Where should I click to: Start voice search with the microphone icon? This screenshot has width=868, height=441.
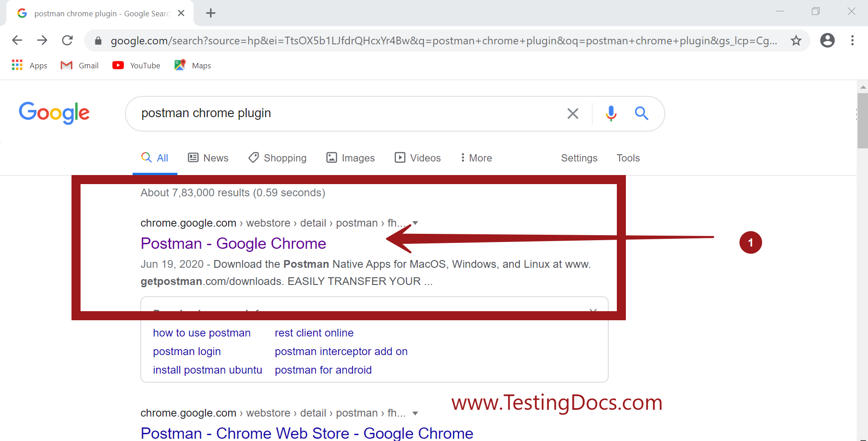click(611, 114)
